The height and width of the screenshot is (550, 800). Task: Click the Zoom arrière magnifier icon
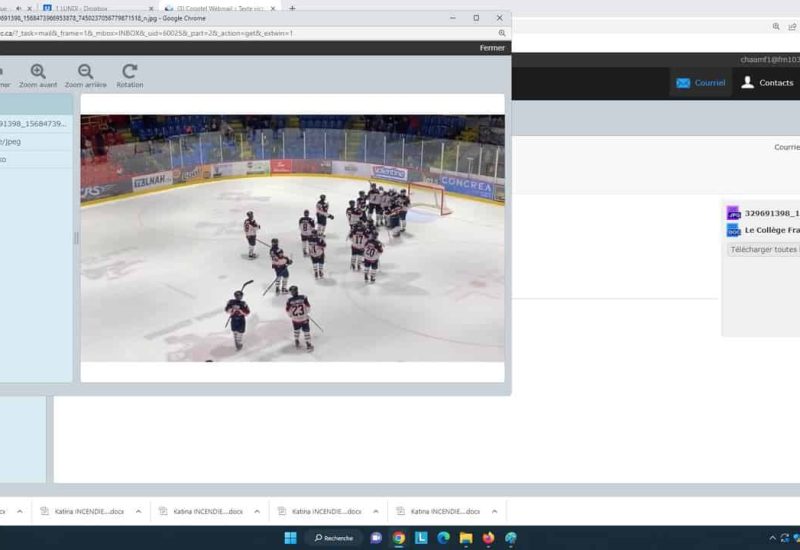pyautogui.click(x=85, y=71)
